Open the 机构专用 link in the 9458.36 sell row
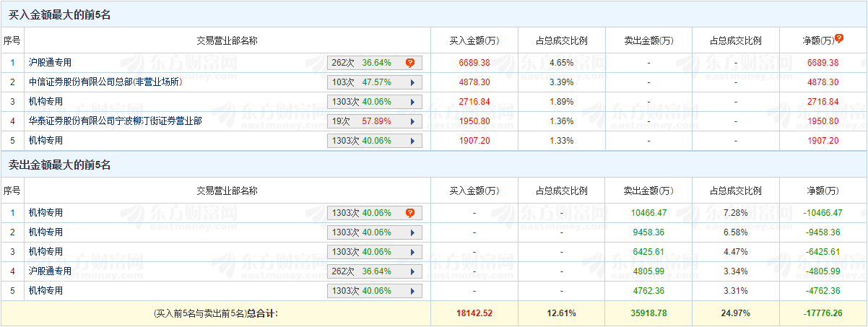 (45, 232)
